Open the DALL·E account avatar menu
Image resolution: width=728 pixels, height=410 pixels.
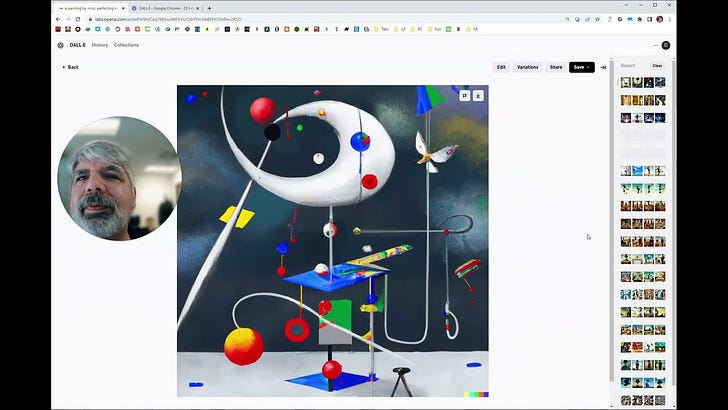pyautogui.click(x=666, y=45)
